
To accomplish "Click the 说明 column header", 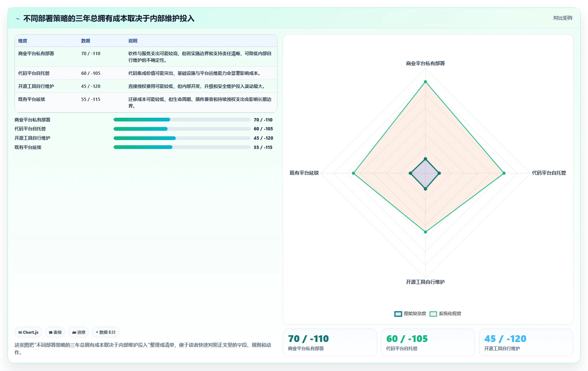I will 133,41.
